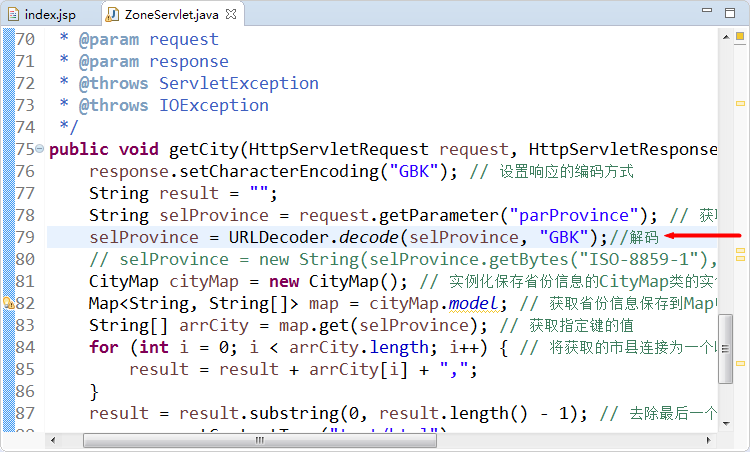
Task: Click the overview ruler marker beside line 73
Action: (x=740, y=103)
